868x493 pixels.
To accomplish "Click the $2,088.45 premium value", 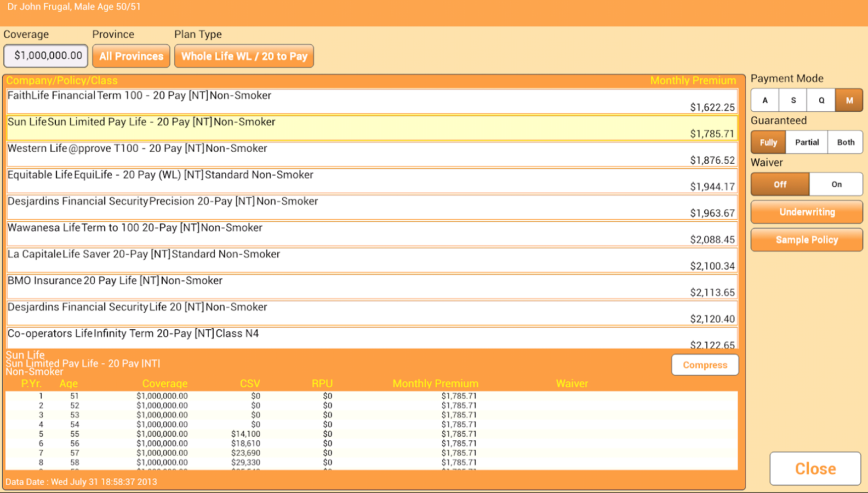I will 712,239.
